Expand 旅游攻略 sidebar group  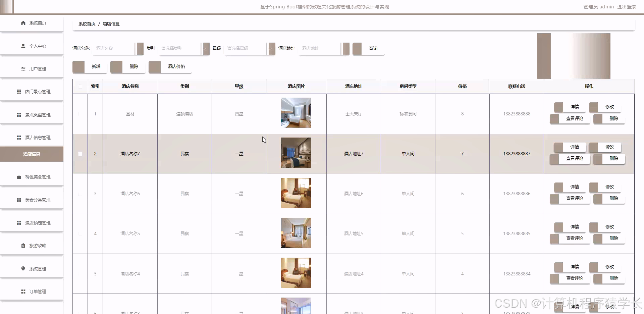[32, 246]
